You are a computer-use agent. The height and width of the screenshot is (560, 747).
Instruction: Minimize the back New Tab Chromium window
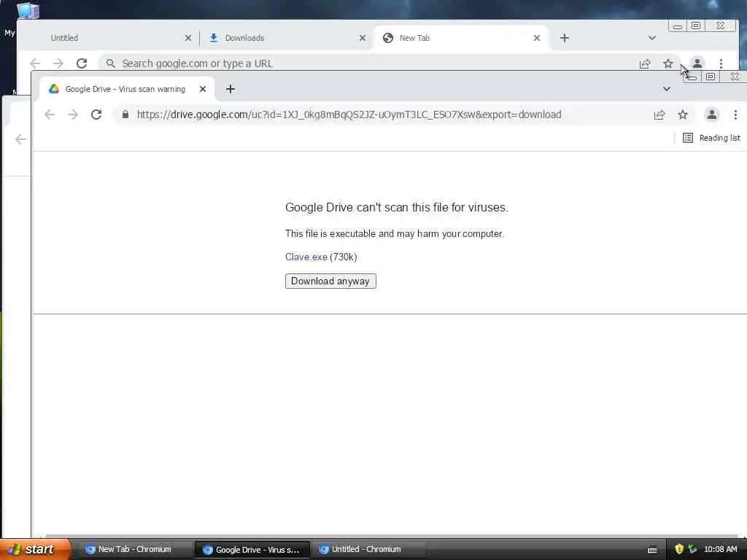tap(678, 26)
